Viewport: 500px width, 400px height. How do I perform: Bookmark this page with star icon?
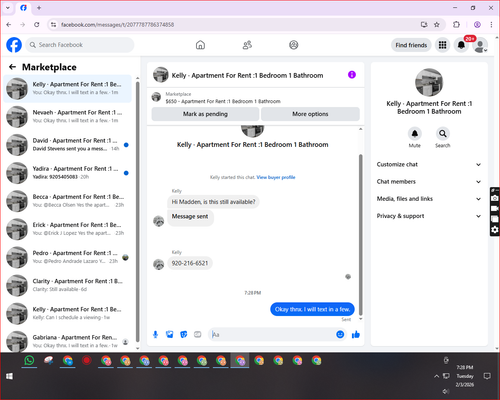point(437,25)
